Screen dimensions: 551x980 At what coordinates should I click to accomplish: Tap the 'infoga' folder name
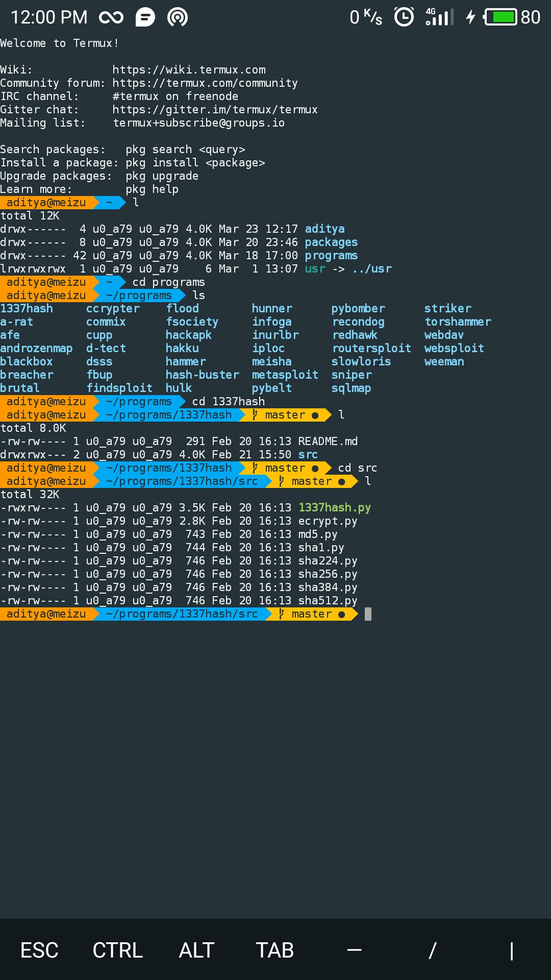pyautogui.click(x=272, y=322)
